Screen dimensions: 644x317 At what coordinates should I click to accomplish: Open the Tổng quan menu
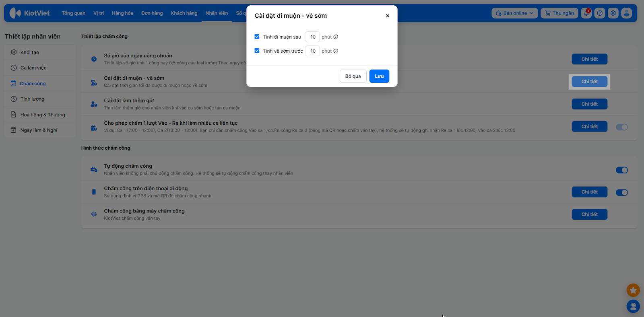(74, 13)
